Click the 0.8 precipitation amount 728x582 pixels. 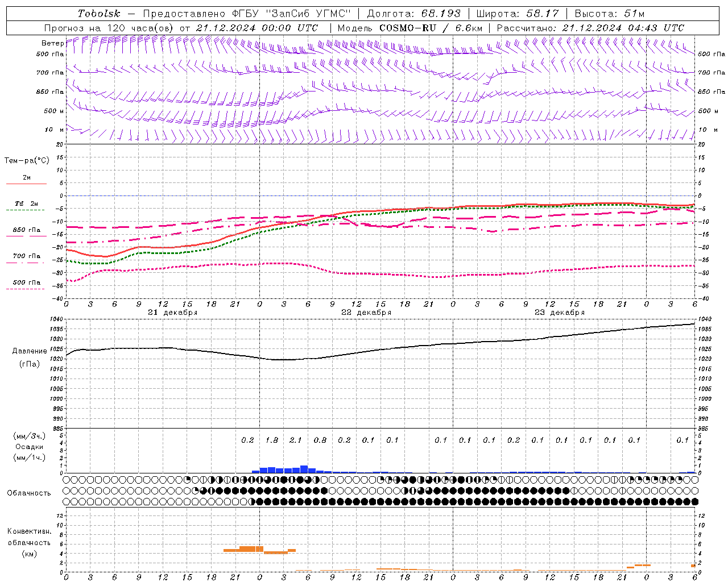click(320, 440)
